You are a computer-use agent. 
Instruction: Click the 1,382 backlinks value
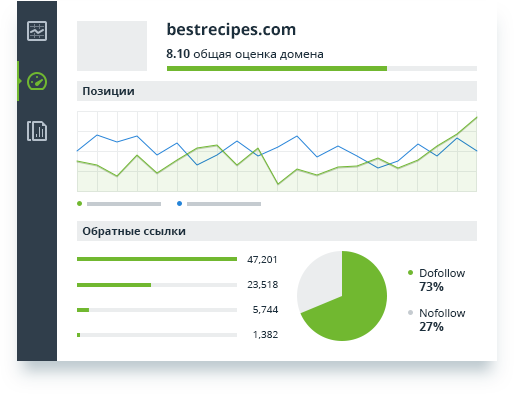pos(265,334)
